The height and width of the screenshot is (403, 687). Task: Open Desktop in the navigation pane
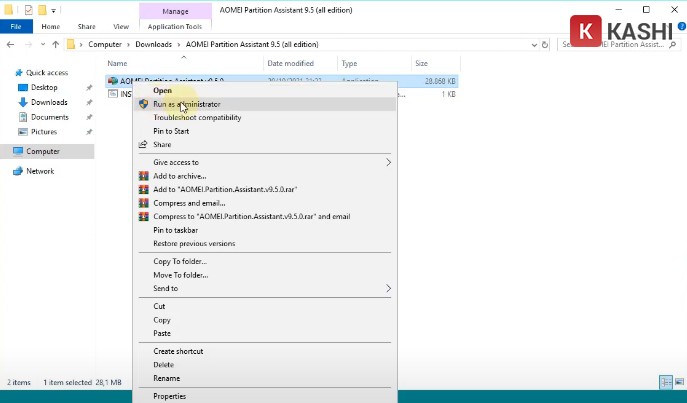pyautogui.click(x=44, y=88)
